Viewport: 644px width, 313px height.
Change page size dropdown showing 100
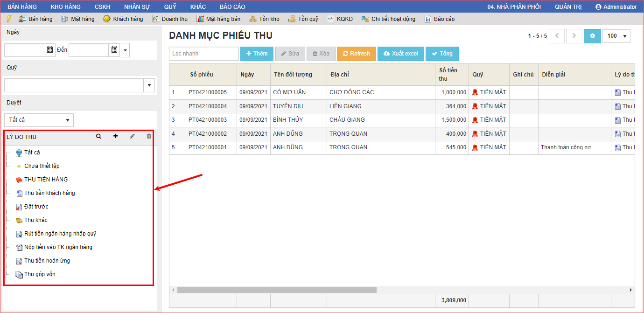(616, 36)
